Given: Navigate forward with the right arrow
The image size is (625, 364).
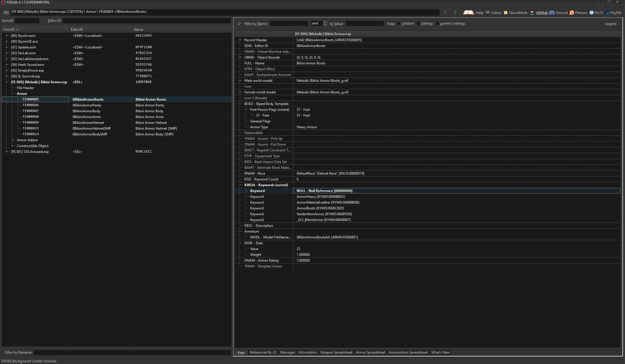Looking at the screenshot, I should click(455, 12).
